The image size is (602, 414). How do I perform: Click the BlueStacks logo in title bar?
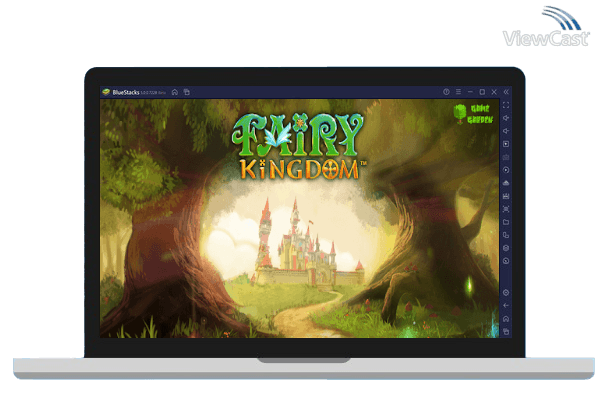106,92
